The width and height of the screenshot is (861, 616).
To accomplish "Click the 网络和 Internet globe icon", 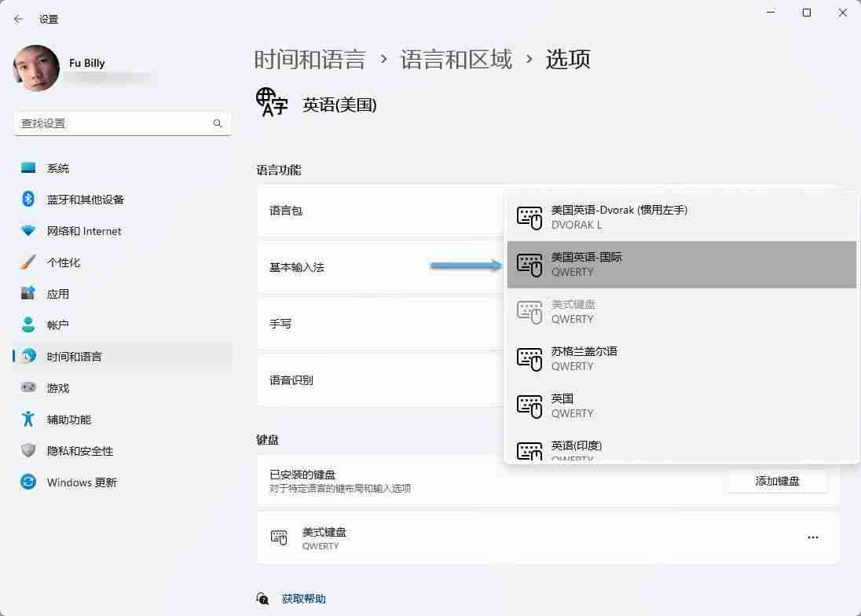I will (x=26, y=230).
